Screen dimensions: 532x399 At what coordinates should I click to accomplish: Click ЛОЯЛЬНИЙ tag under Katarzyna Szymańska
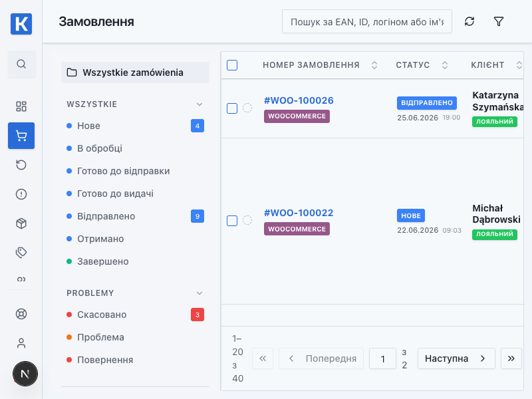coord(495,122)
